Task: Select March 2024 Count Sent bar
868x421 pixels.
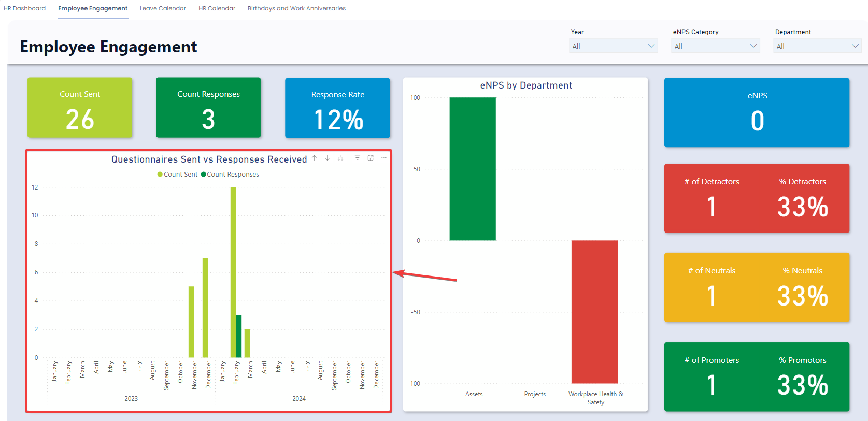Action: [247, 343]
